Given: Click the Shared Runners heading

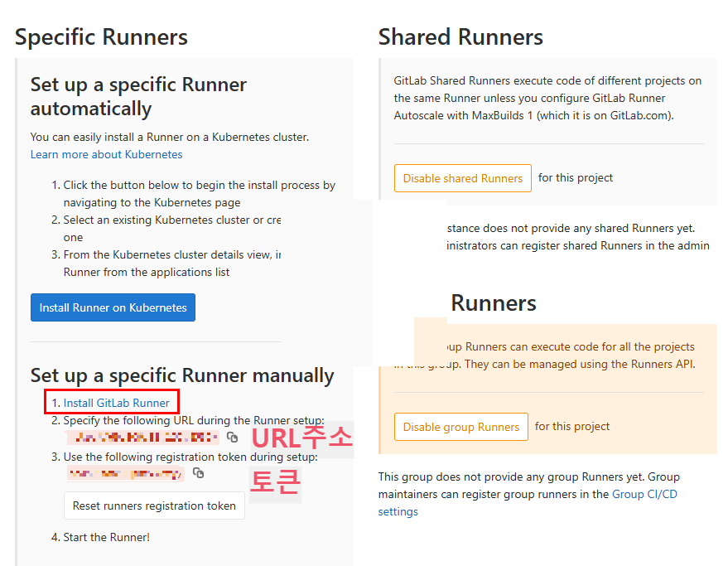Looking at the screenshot, I should pyautogui.click(x=460, y=37).
